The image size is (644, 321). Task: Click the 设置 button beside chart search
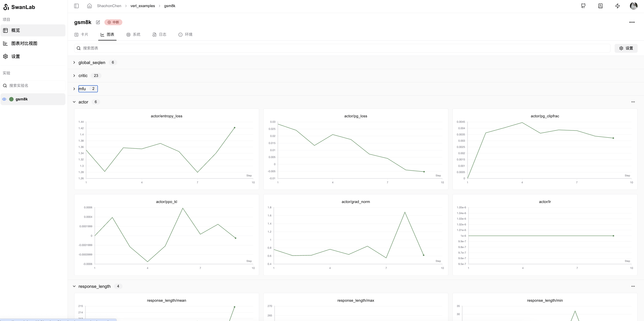click(x=626, y=48)
